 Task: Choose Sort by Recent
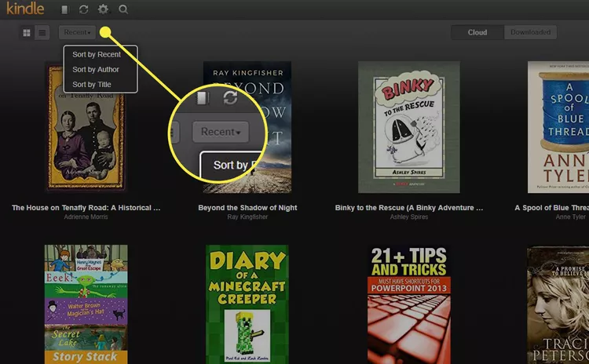(97, 54)
